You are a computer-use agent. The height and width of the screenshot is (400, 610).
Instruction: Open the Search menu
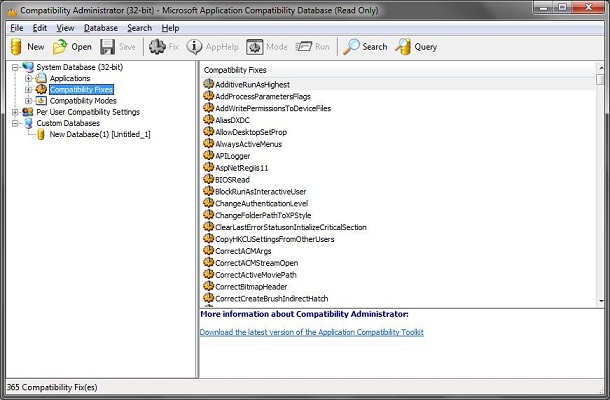click(139, 28)
